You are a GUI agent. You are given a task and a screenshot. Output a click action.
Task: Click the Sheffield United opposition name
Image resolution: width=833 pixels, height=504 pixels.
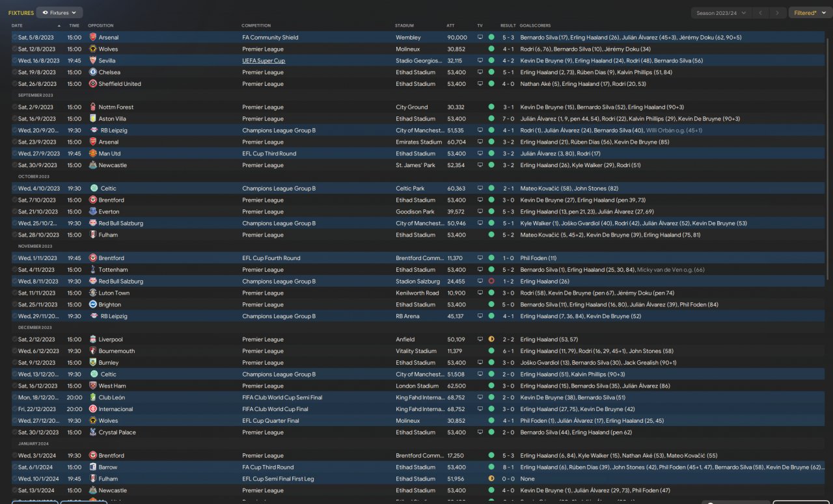click(120, 84)
